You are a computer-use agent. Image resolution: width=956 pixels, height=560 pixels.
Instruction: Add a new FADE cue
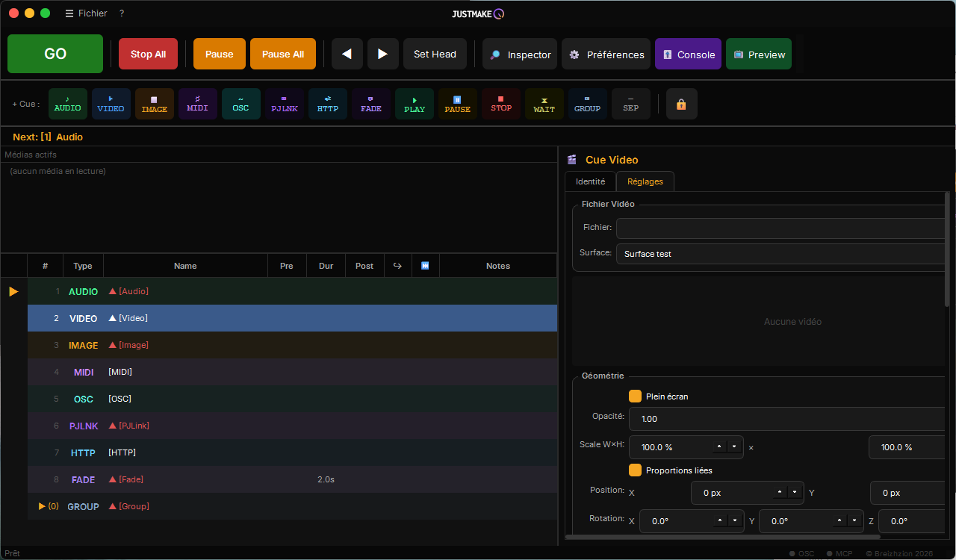(x=371, y=104)
